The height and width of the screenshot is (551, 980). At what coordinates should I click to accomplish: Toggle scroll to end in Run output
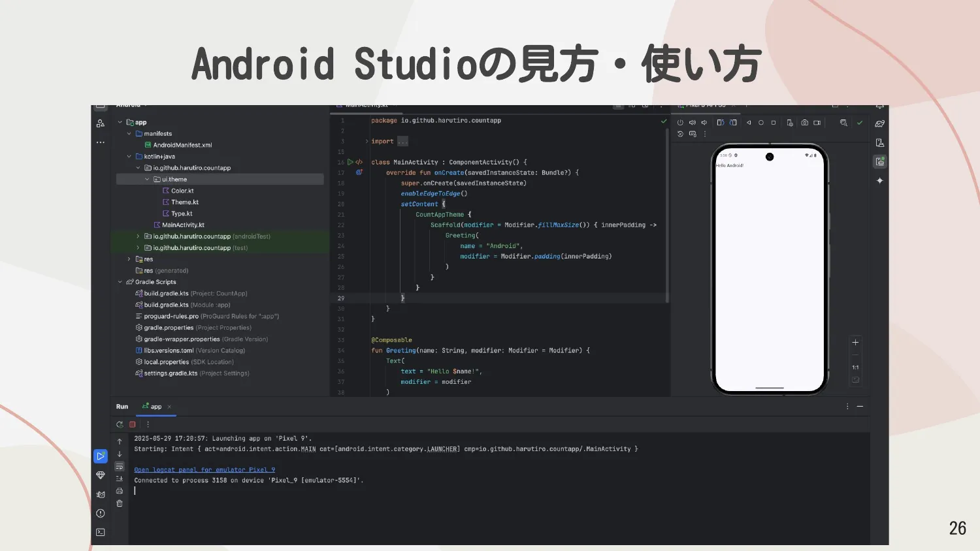pos(120,479)
